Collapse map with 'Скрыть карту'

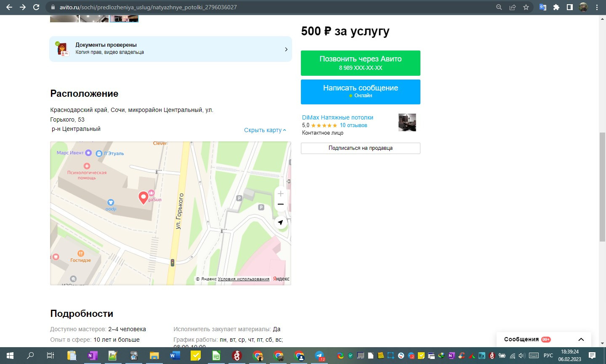click(x=265, y=130)
